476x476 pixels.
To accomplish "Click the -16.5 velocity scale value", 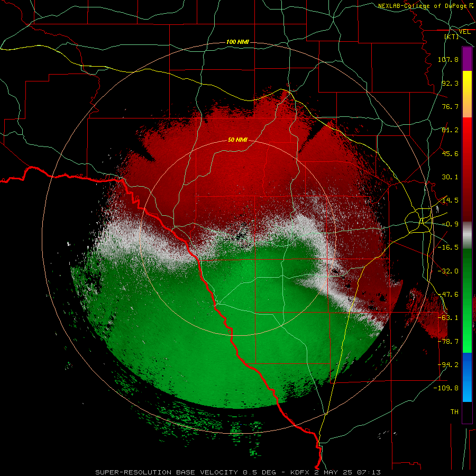I will click(x=448, y=248).
